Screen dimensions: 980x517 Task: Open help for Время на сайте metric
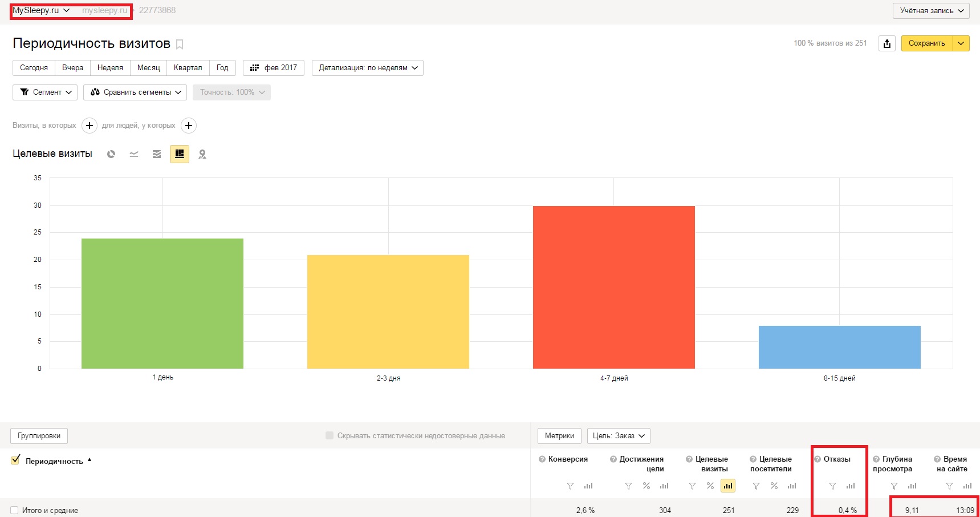tap(937, 459)
